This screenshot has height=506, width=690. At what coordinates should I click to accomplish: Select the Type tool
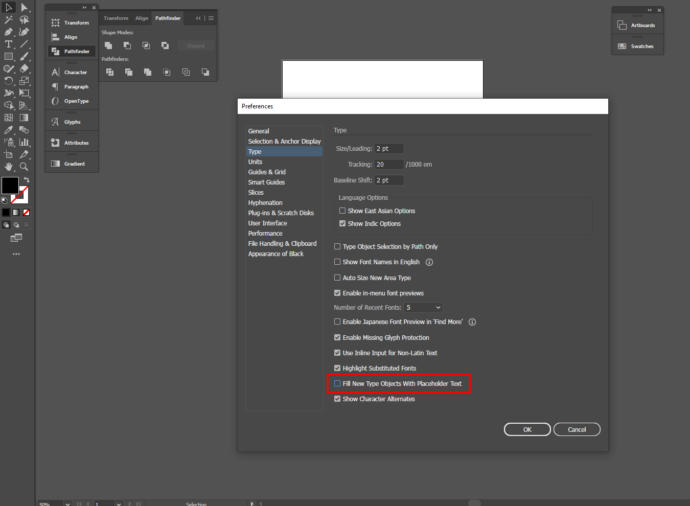point(8,44)
